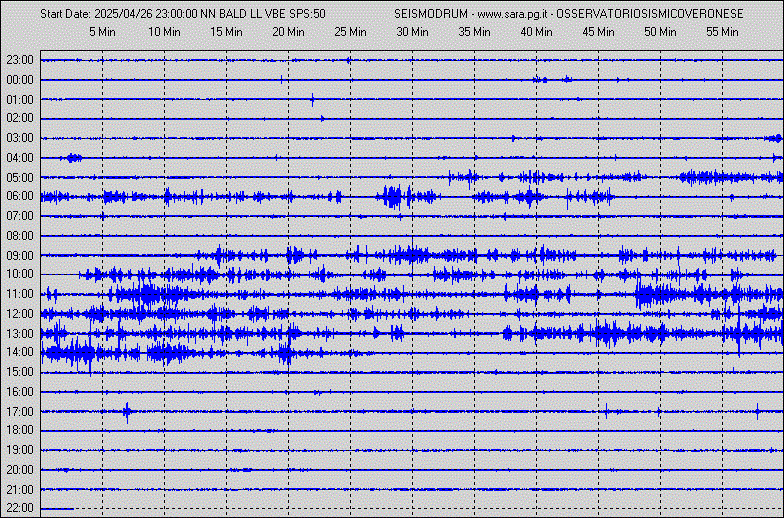This screenshot has width=784, height=518.
Task: Click the 15:00 row time label
Action: point(20,372)
